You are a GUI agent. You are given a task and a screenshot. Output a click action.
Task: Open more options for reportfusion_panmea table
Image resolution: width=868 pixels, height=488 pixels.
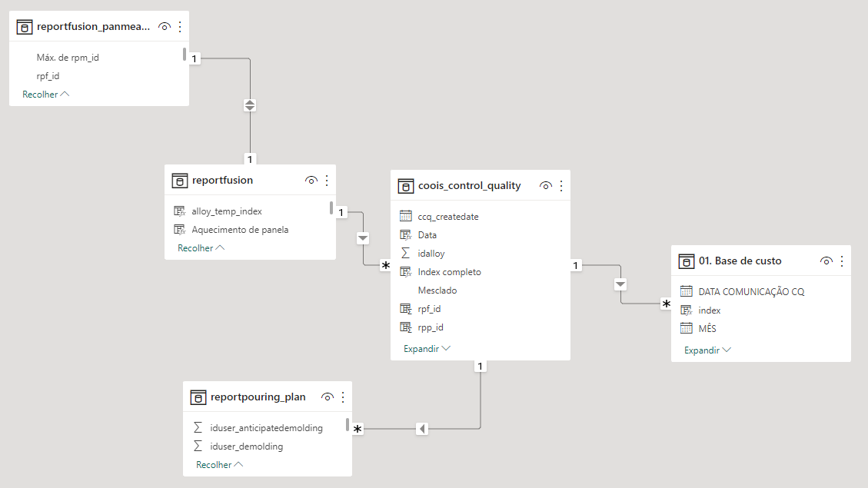click(x=180, y=27)
